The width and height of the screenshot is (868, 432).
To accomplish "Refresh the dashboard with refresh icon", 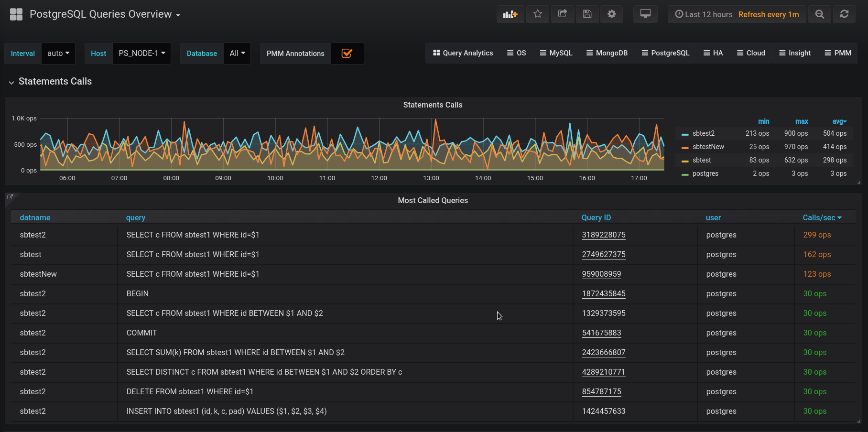I will (x=845, y=14).
